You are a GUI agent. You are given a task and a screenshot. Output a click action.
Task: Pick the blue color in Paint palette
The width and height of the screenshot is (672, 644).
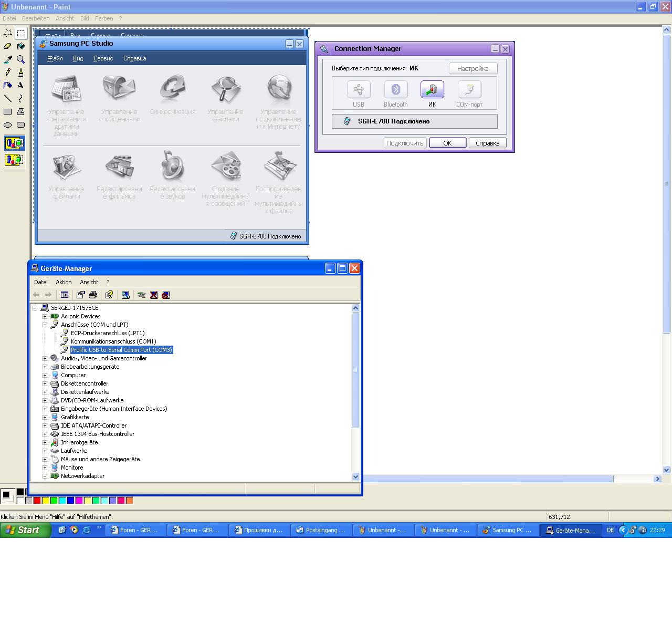coord(70,501)
